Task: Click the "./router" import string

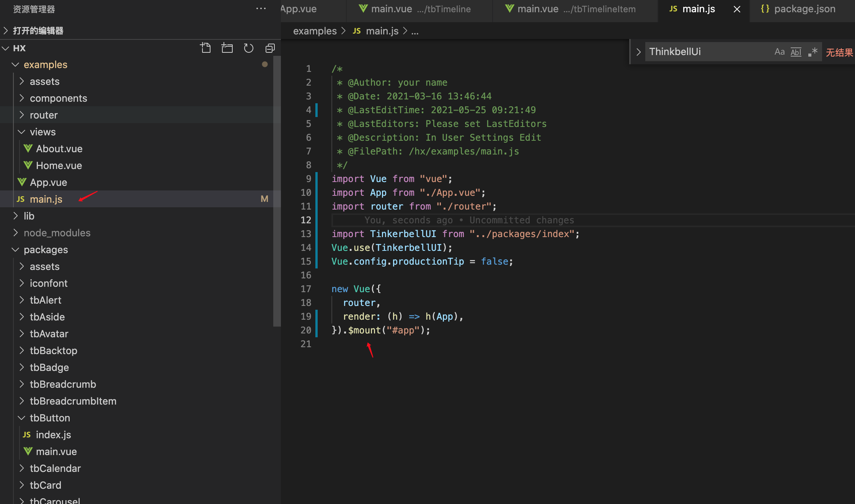Action: 464,206
